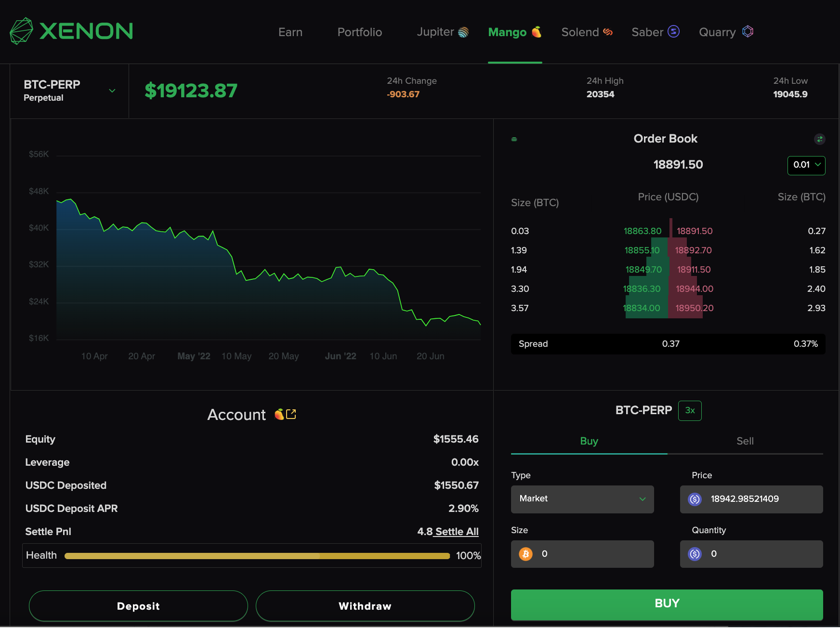The image size is (840, 628).
Task: Click the USDC icon in Price field
Action: pos(695,499)
